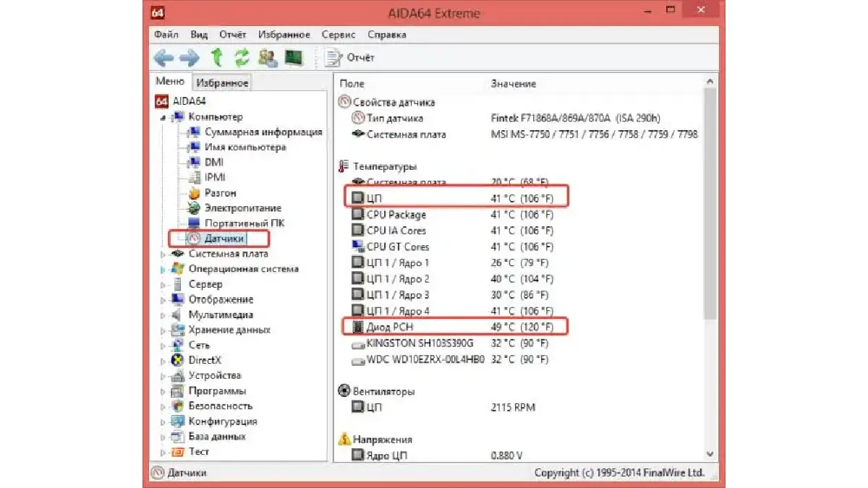Image resolution: width=868 pixels, height=488 pixels.
Task: Expand the Сервер tree node
Action: pyautogui.click(x=163, y=284)
